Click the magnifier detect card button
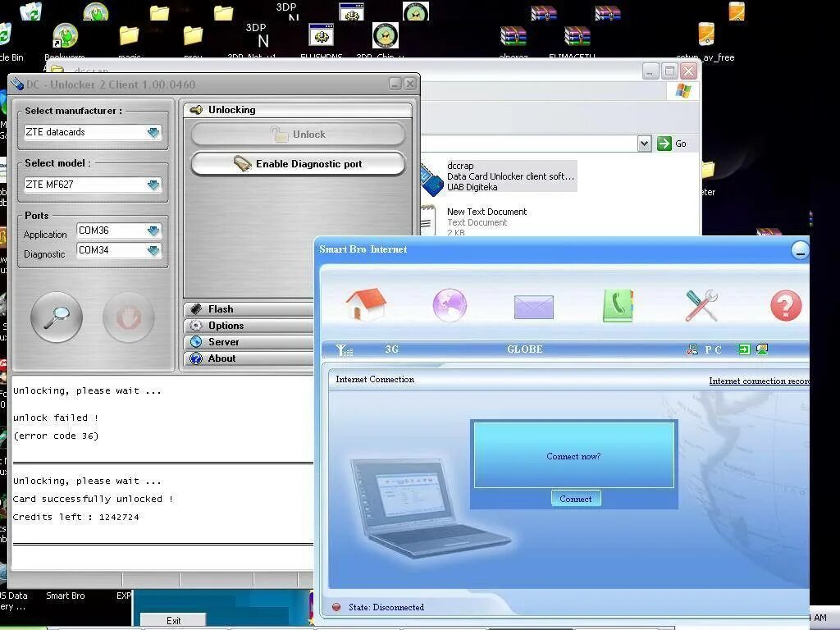Screen dimensions: 840x630 tap(57, 317)
